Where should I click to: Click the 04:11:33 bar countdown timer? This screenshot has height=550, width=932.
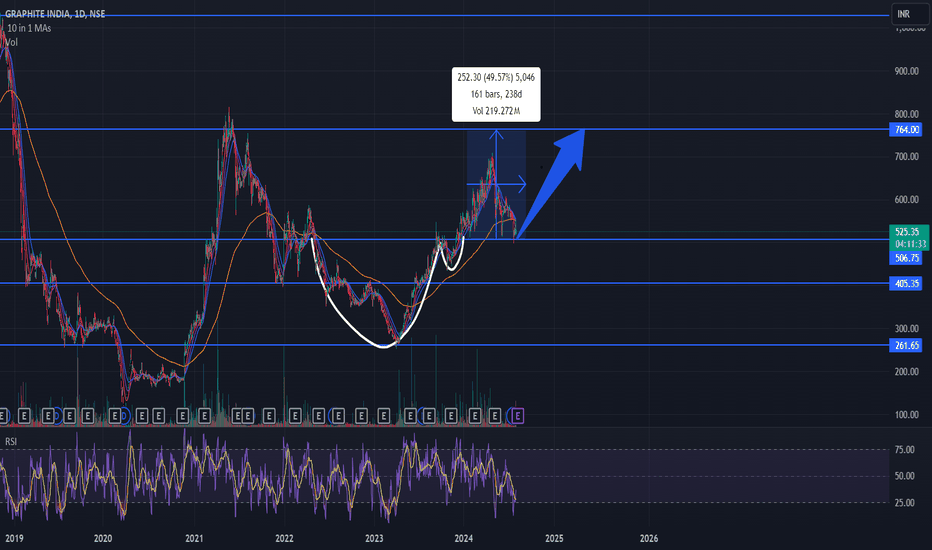click(x=910, y=244)
